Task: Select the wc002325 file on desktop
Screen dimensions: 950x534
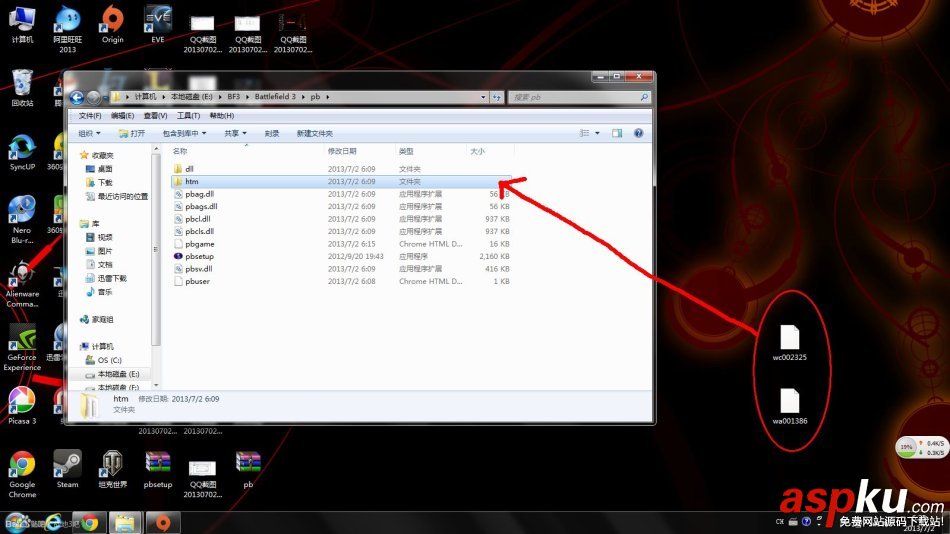Action: tap(789, 343)
